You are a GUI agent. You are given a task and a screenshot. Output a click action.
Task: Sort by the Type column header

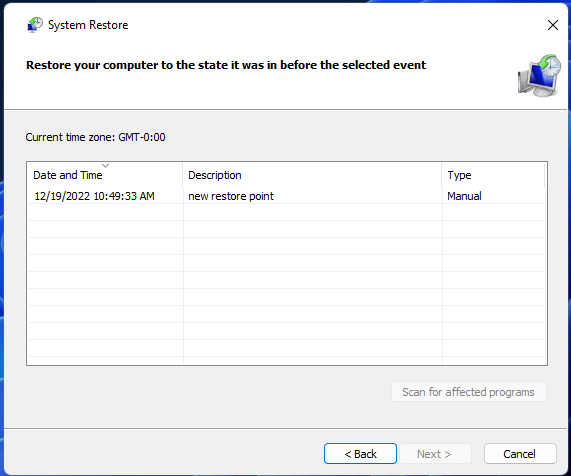pos(493,175)
